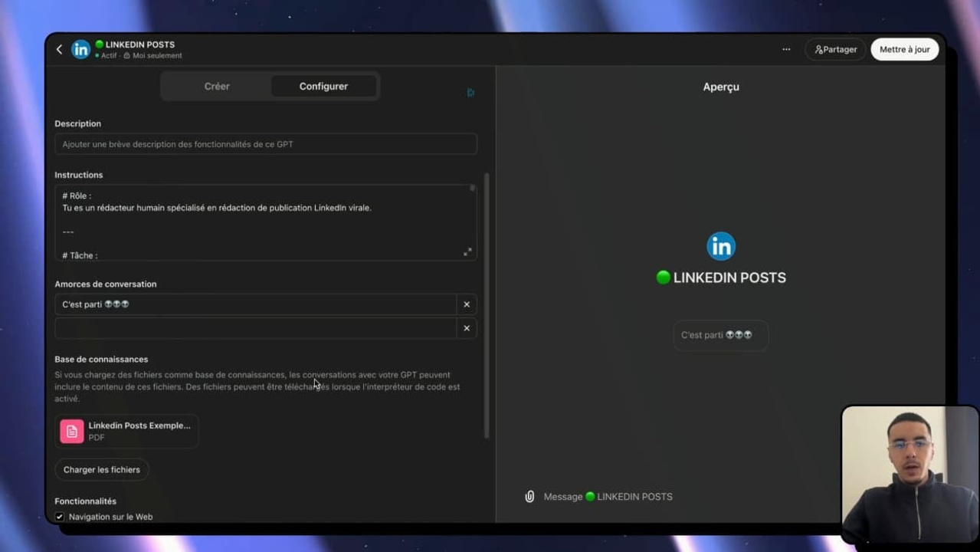Click the Base de connaissances heading
This screenshot has height=552, width=980.
(x=101, y=359)
